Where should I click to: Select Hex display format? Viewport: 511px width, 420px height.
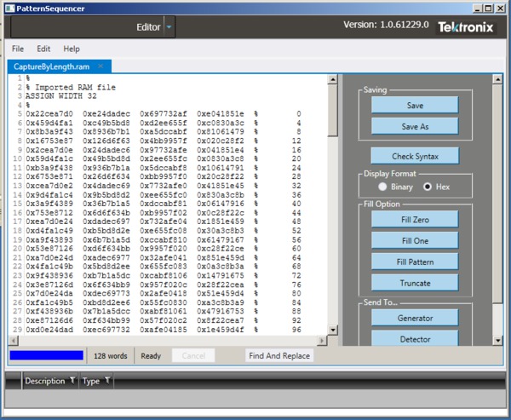click(x=427, y=187)
